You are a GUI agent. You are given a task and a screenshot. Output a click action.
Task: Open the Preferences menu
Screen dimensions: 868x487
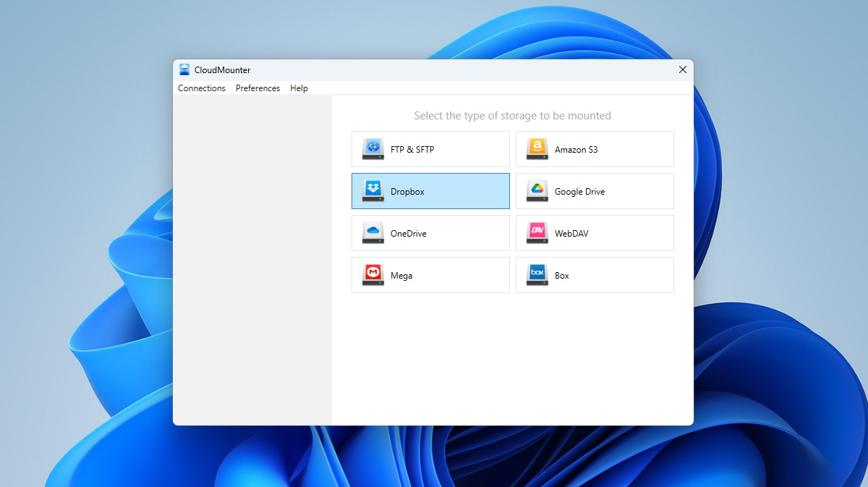coord(258,88)
